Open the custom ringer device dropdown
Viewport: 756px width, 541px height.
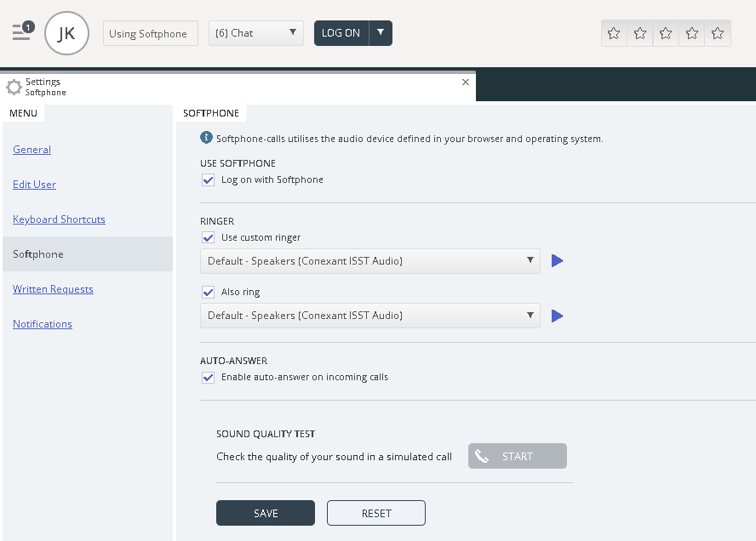point(370,261)
